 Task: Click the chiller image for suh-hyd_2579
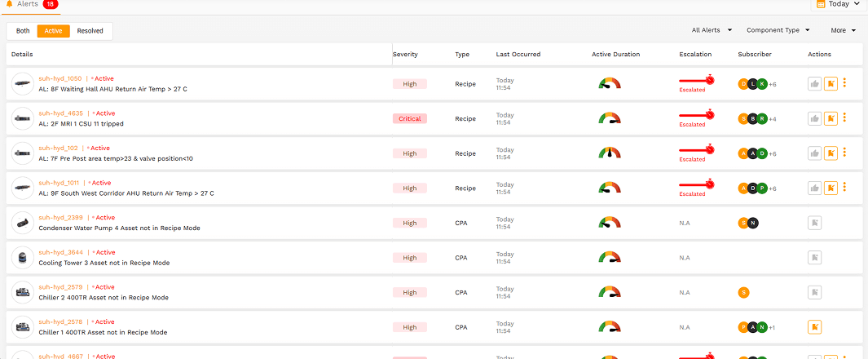(23, 293)
